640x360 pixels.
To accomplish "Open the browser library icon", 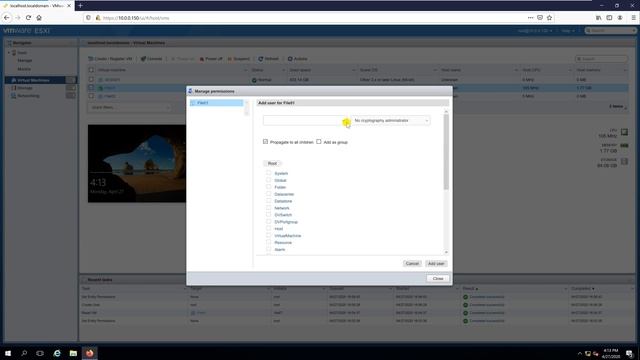I will [x=598, y=18].
